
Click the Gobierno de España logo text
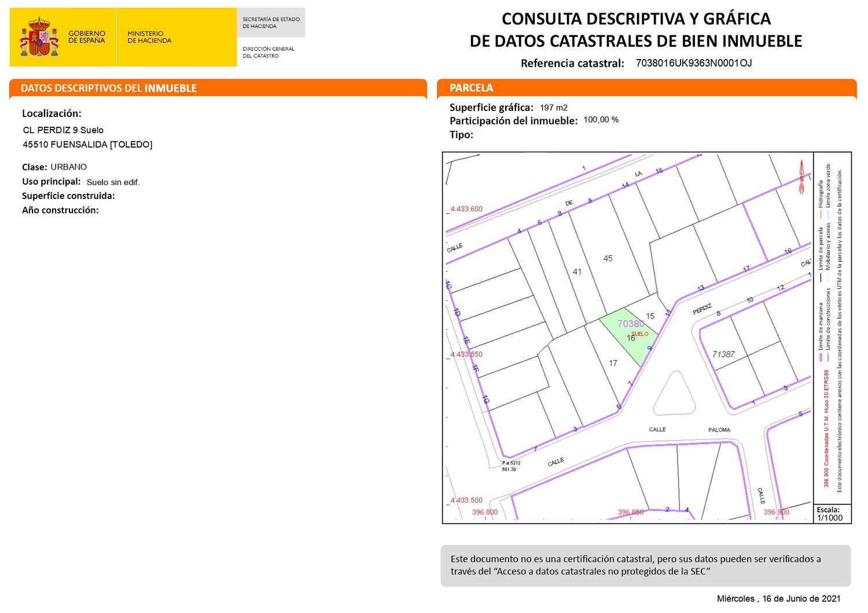[x=86, y=37]
